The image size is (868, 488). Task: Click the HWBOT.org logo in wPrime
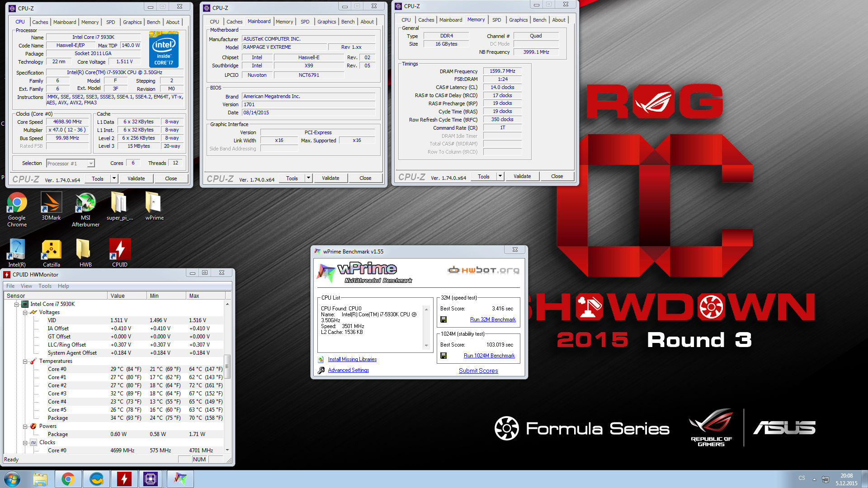click(x=483, y=270)
